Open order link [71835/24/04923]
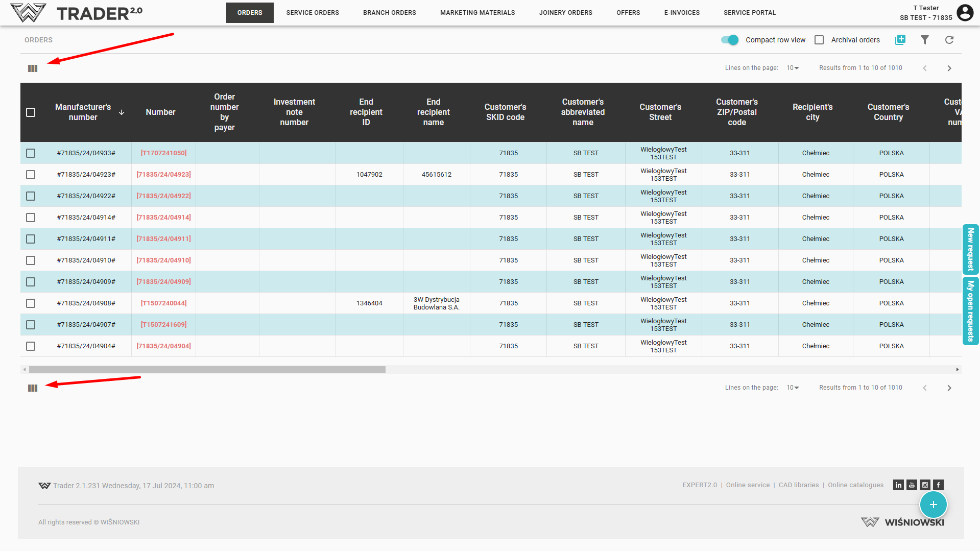This screenshot has height=551, width=980. point(163,175)
